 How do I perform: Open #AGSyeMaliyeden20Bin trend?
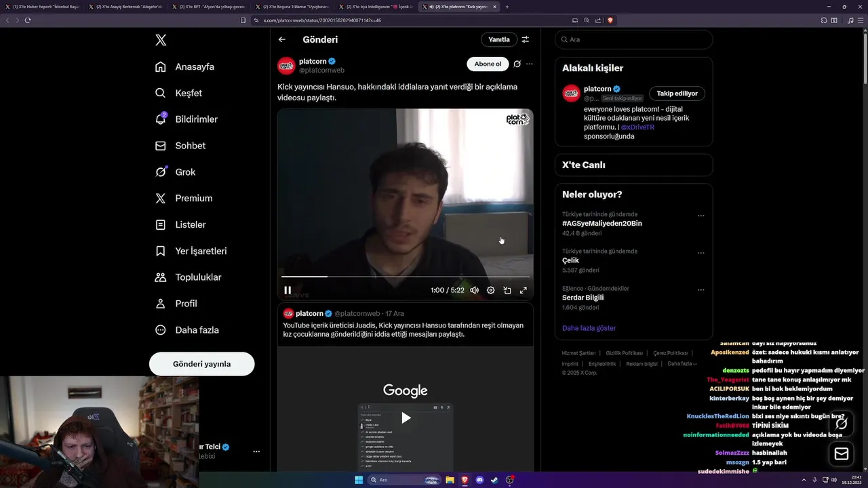click(x=602, y=223)
